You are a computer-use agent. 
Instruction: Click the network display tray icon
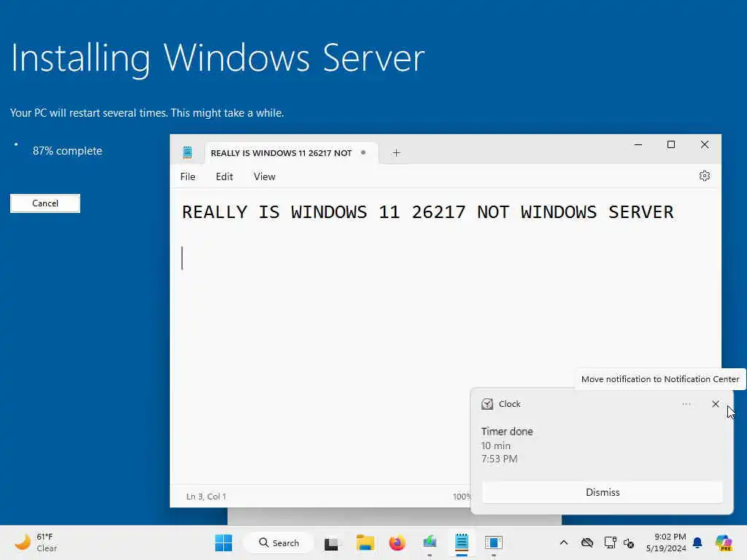(x=610, y=542)
